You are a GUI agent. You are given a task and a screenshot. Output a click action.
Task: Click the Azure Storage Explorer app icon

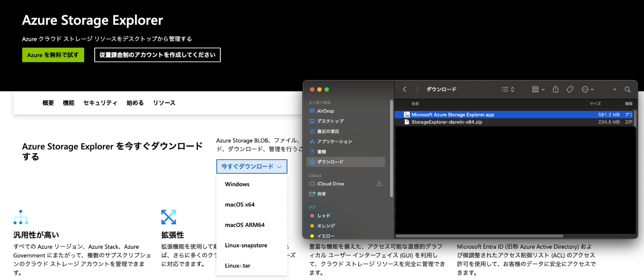[x=407, y=114]
